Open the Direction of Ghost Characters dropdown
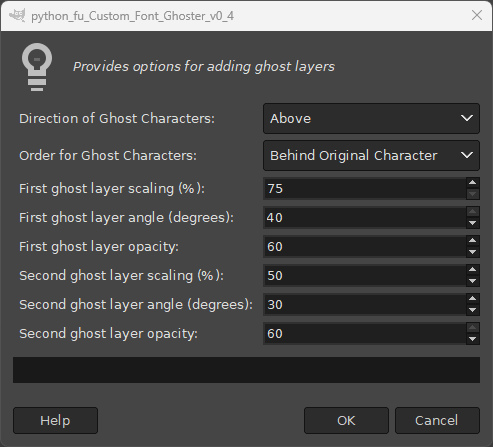The height and width of the screenshot is (447, 493). point(371,118)
